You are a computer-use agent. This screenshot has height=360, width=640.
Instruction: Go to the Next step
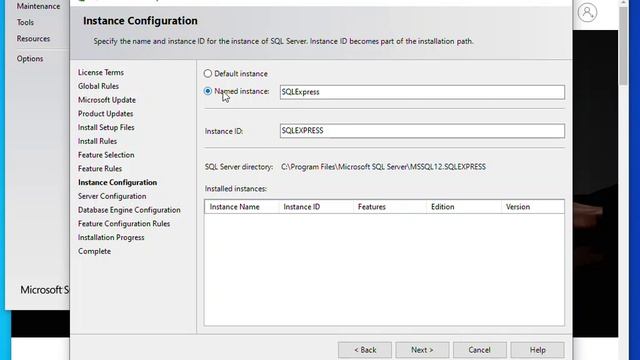[x=422, y=350]
